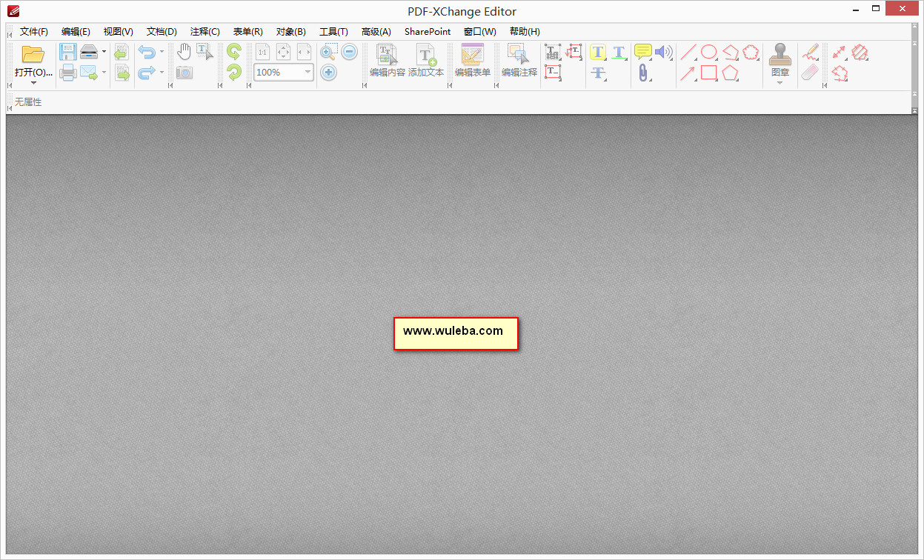Click the 编辑内容 button
Screen dimensions: 924x560
tap(388, 61)
